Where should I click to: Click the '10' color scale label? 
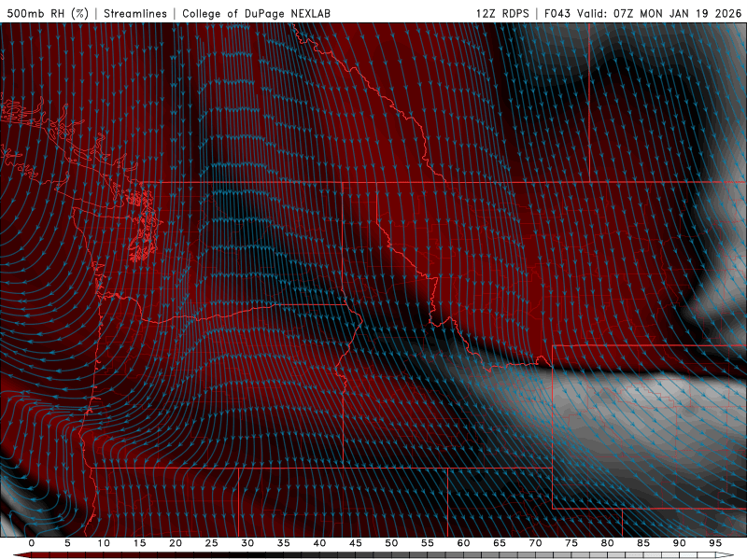[104, 543]
